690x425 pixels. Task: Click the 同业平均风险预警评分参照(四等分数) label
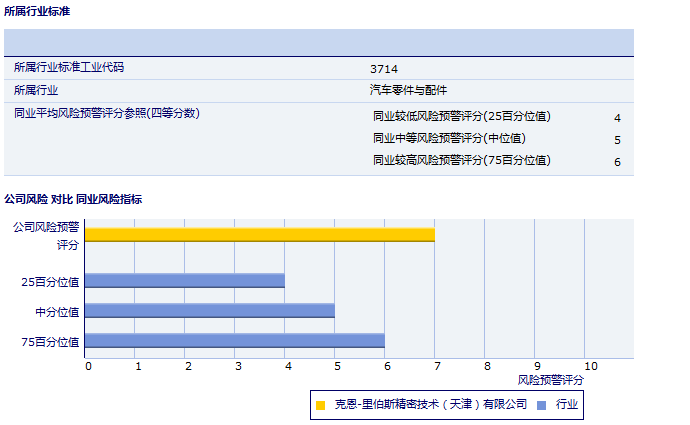(107, 113)
